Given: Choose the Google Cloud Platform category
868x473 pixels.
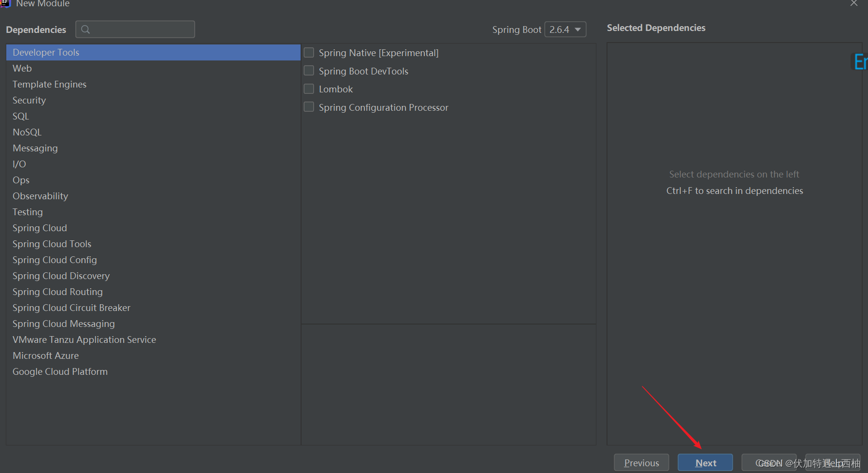Looking at the screenshot, I should click(x=153, y=371).
